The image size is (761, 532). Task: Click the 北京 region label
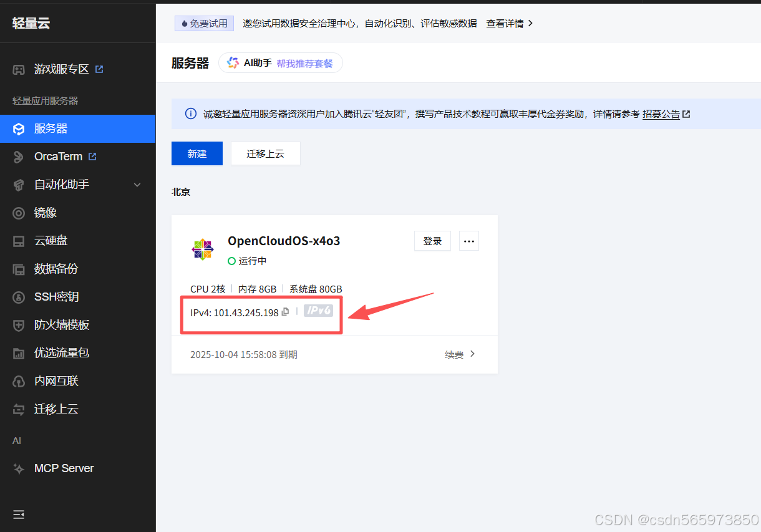click(x=181, y=192)
